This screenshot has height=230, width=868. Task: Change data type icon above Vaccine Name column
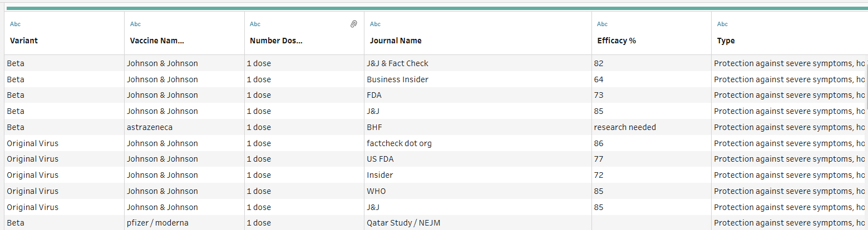[135, 24]
